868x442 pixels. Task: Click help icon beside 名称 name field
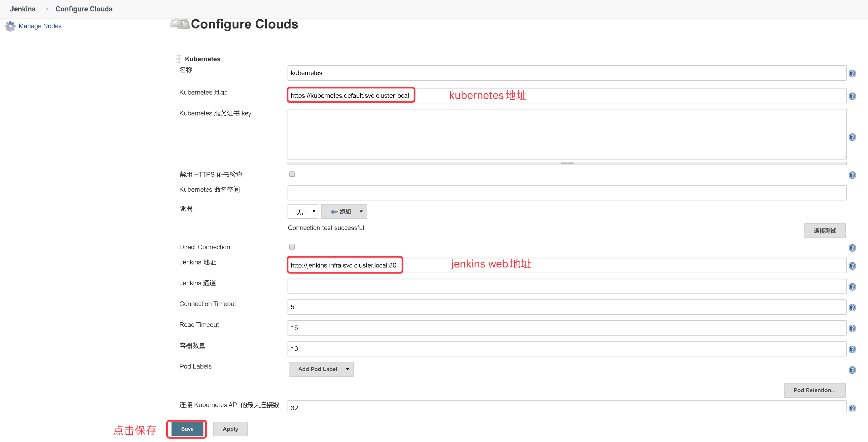tap(852, 73)
